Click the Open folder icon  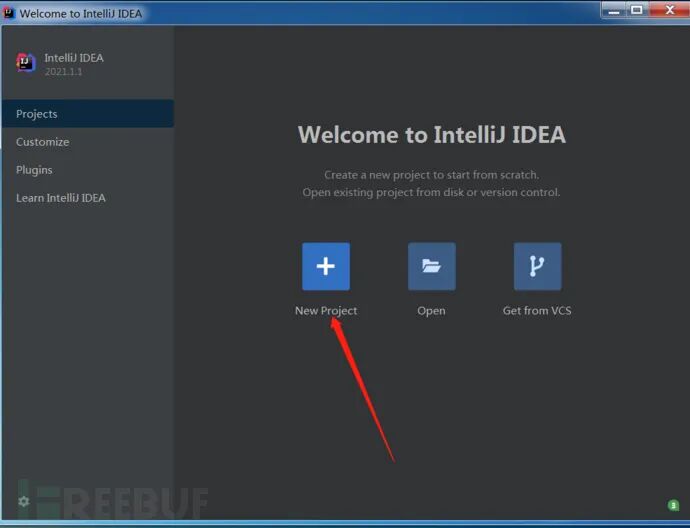[432, 266]
